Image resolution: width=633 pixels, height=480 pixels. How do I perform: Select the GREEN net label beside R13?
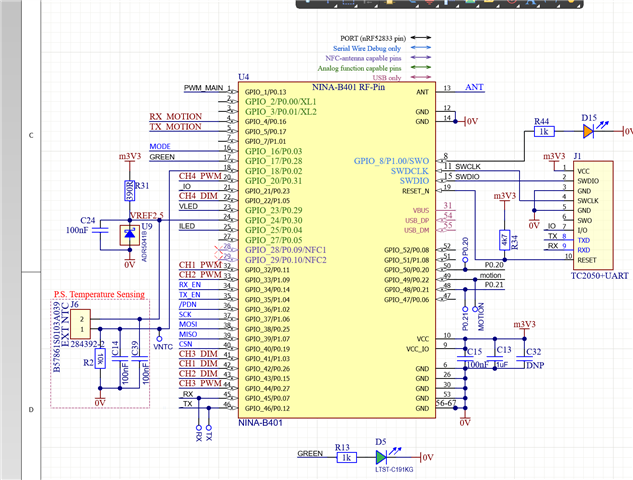click(x=310, y=453)
